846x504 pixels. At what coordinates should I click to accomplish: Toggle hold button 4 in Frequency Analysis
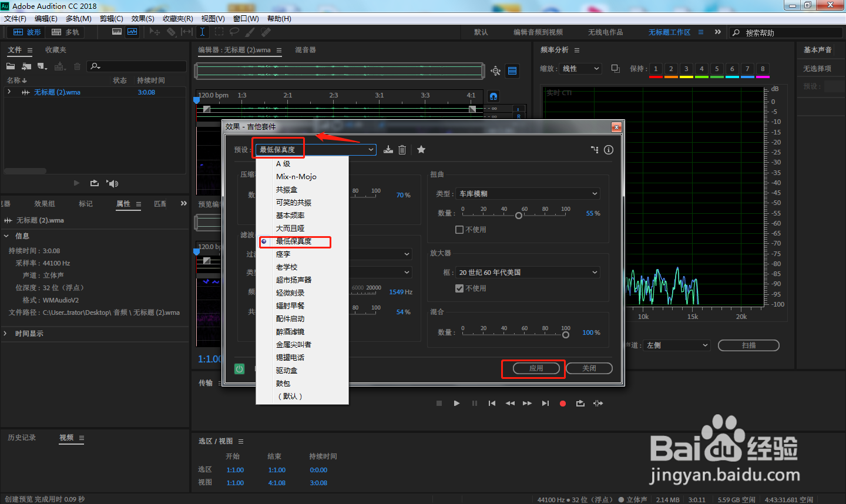[701, 69]
